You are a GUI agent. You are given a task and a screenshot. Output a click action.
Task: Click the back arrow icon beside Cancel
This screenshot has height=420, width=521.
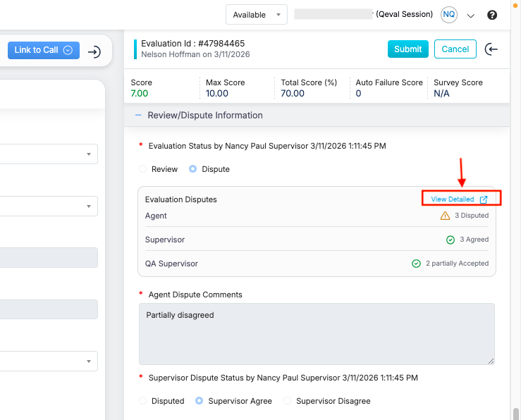491,49
